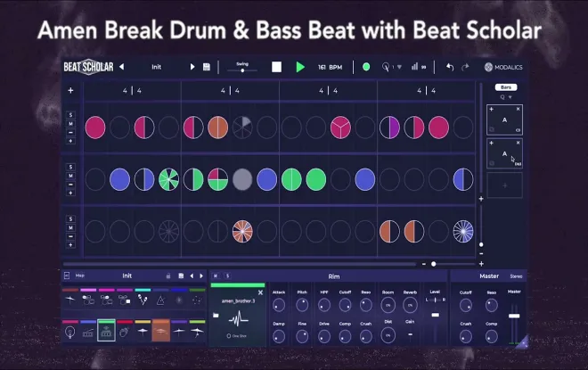Image resolution: width=588 pixels, height=370 pixels.
Task: Select the clap hands pad
Action: click(125, 332)
